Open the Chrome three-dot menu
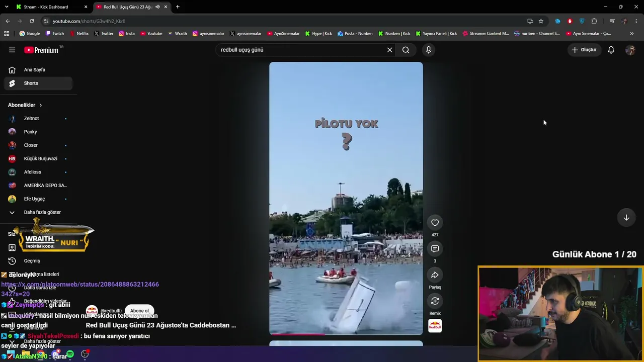 (x=636, y=21)
